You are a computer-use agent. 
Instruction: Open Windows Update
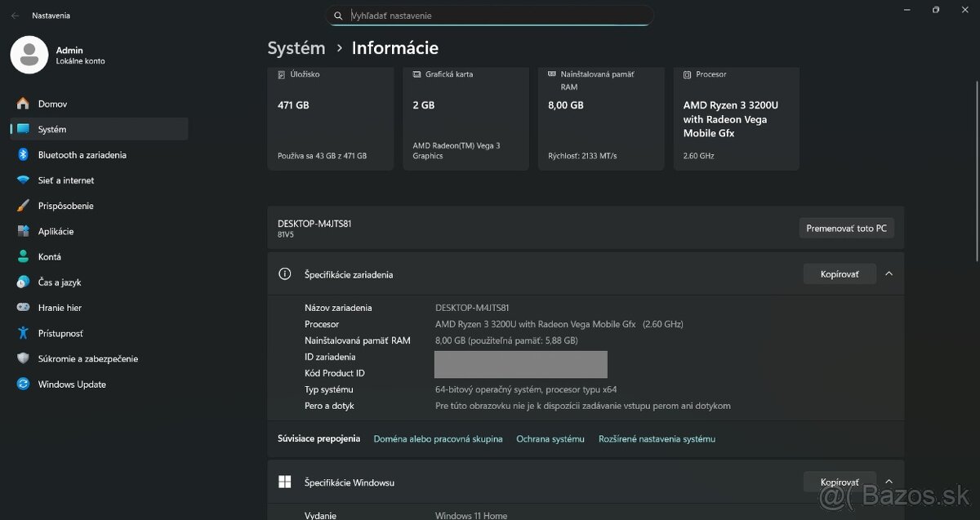point(72,384)
